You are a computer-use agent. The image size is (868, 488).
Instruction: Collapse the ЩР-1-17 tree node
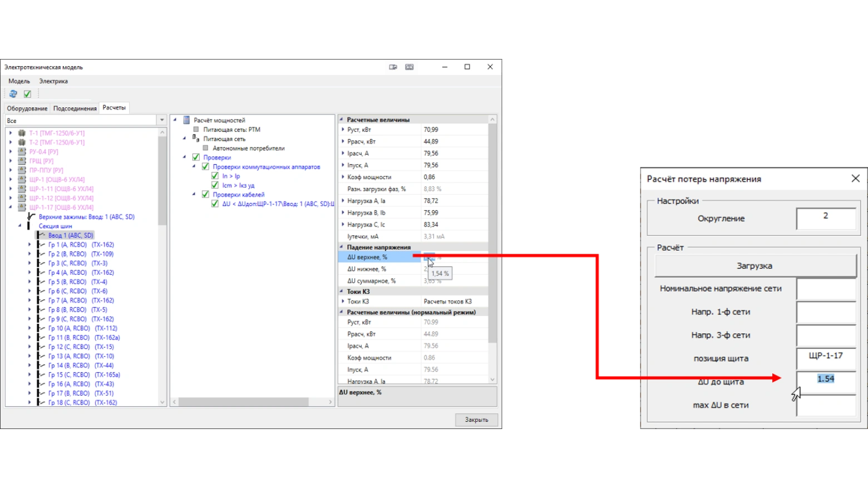11,208
